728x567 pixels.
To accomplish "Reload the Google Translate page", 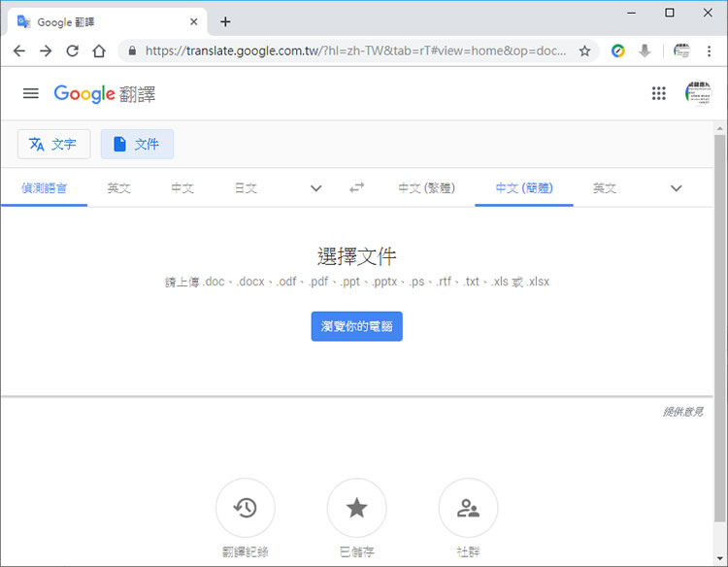I will pos(73,50).
